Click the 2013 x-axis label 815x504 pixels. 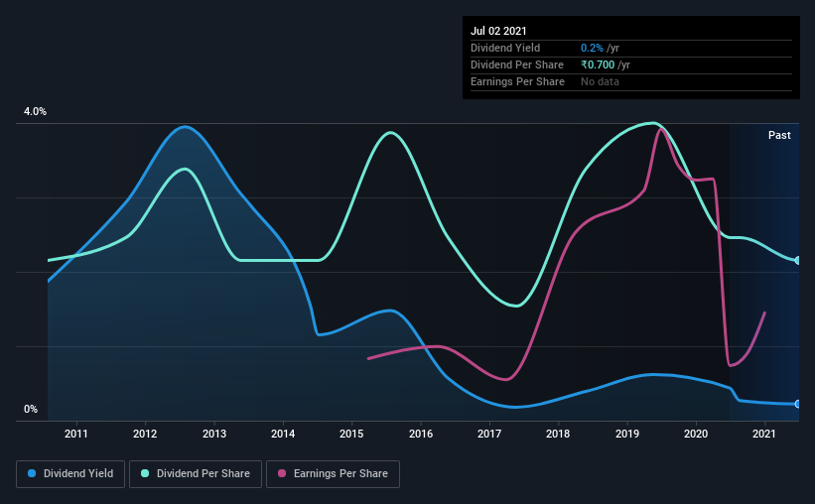214,434
